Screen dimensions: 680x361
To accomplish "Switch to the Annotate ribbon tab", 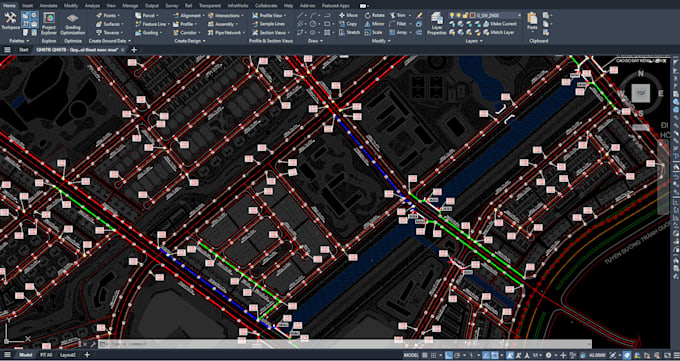I will click(48, 6).
